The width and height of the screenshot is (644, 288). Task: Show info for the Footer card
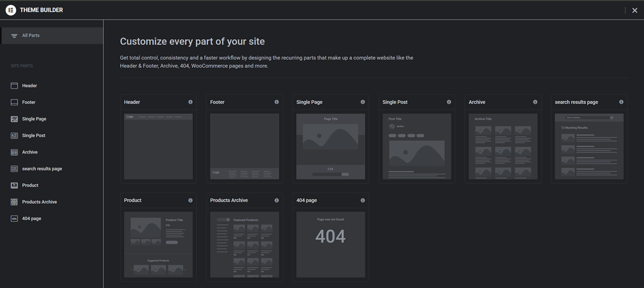[277, 102]
